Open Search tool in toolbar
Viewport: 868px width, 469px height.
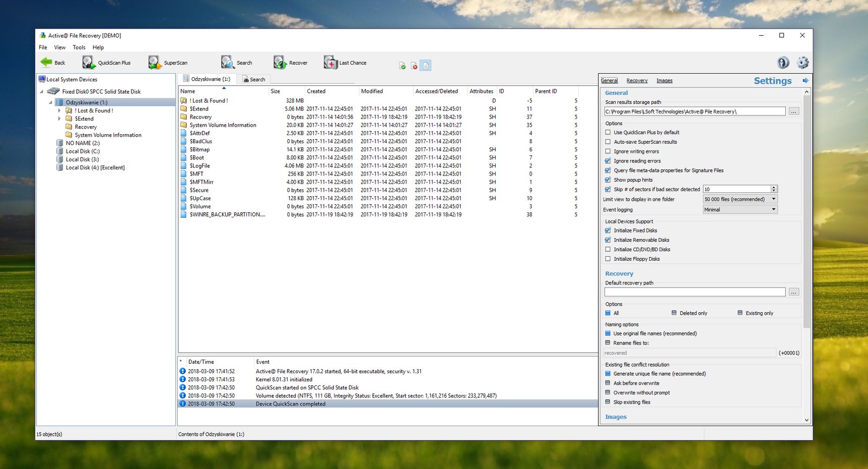click(237, 63)
